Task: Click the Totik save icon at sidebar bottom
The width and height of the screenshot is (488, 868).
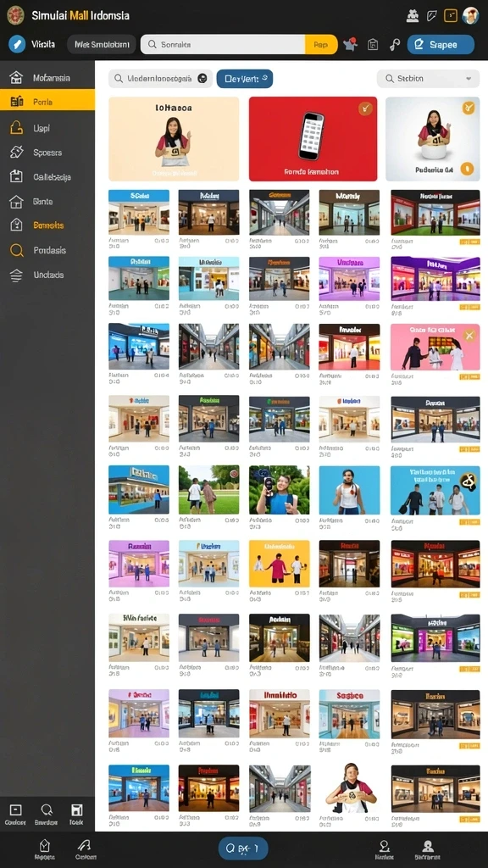Action: [x=76, y=810]
